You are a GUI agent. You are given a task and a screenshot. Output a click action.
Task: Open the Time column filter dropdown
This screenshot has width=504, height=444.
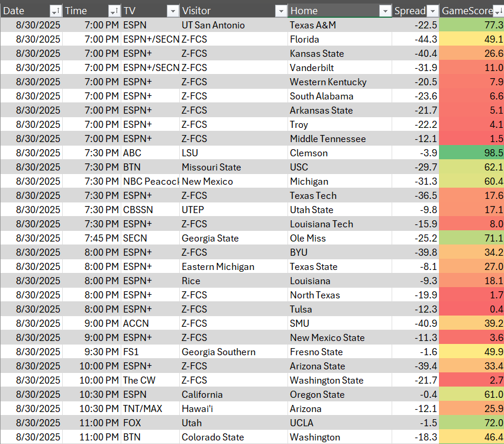[x=114, y=11]
